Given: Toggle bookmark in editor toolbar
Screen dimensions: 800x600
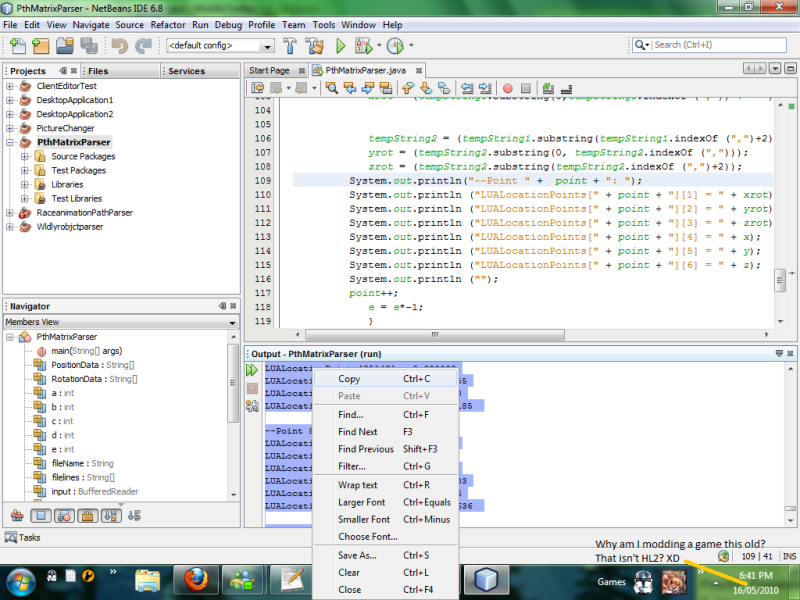Looking at the screenshot, I should pyautogui.click(x=444, y=88).
